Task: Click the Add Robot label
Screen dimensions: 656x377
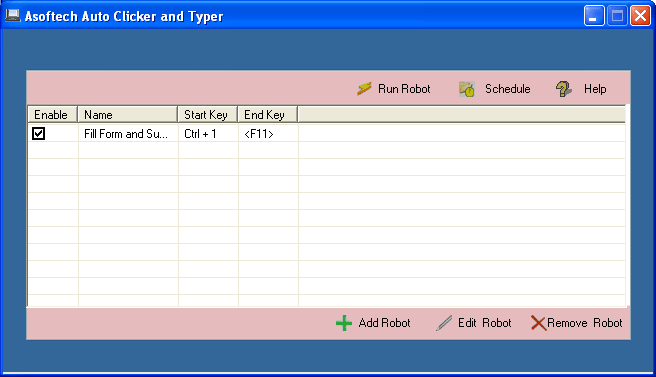Action: click(x=384, y=323)
